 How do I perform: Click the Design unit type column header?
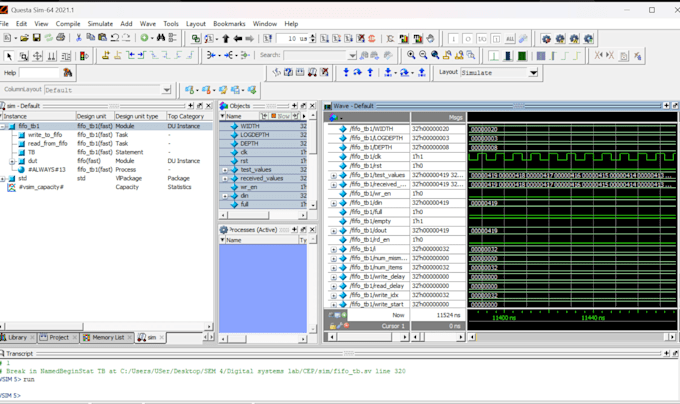coord(140,116)
